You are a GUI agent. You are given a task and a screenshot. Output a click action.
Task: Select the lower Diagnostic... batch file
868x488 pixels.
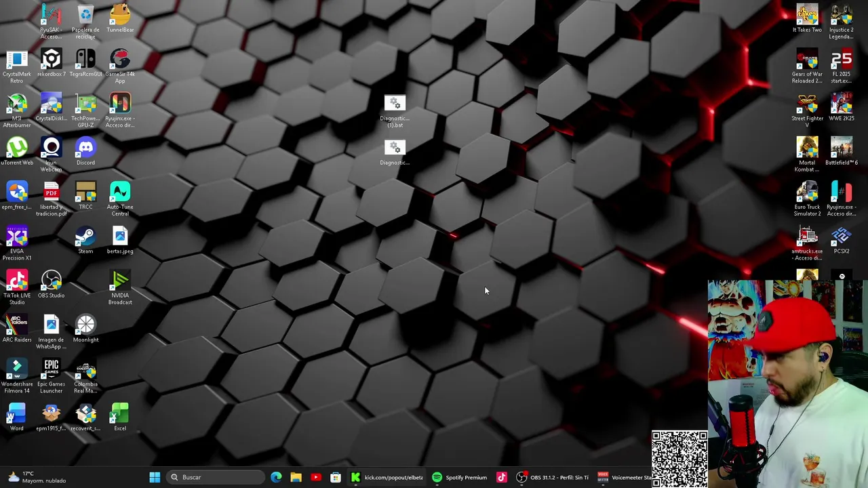click(395, 152)
